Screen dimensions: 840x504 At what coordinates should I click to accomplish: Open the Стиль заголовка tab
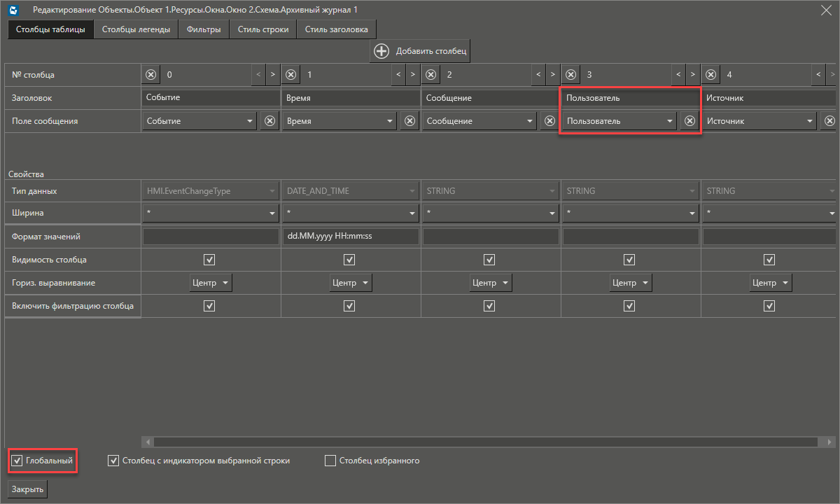336,29
